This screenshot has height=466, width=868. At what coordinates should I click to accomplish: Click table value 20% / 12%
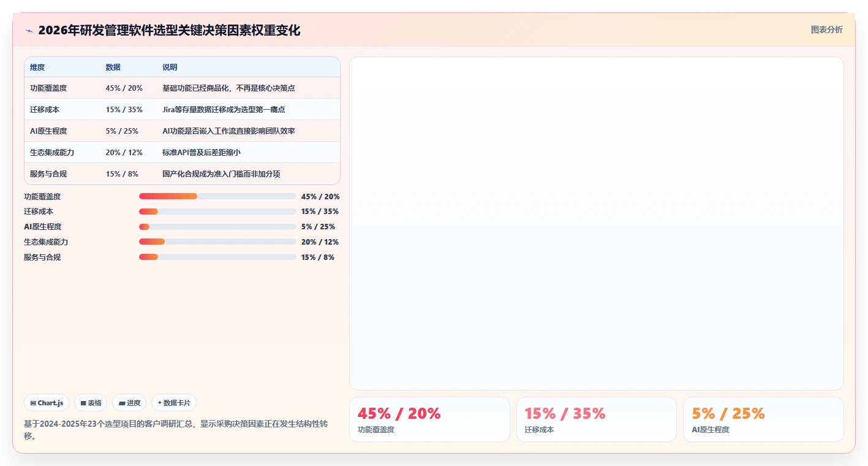[x=124, y=153]
